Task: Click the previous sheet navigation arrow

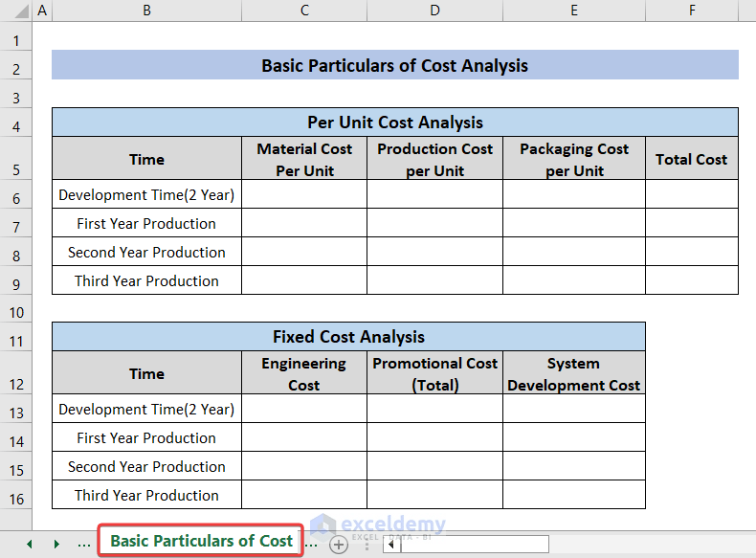Action: pyautogui.click(x=30, y=544)
